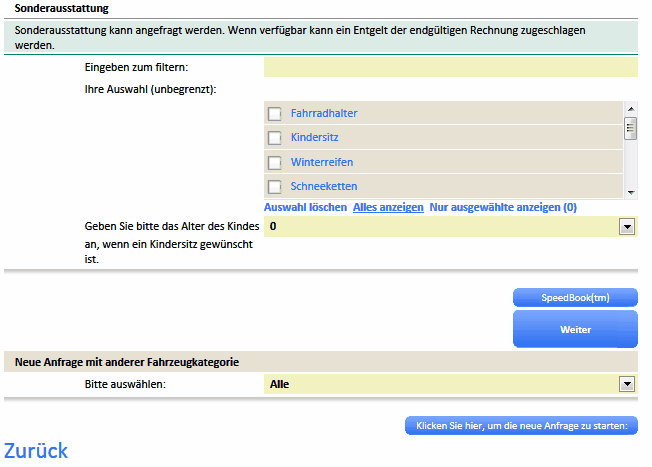Check the Winterreifen option
Image resolution: width=652 pixels, height=467 pixels.
pyautogui.click(x=275, y=162)
